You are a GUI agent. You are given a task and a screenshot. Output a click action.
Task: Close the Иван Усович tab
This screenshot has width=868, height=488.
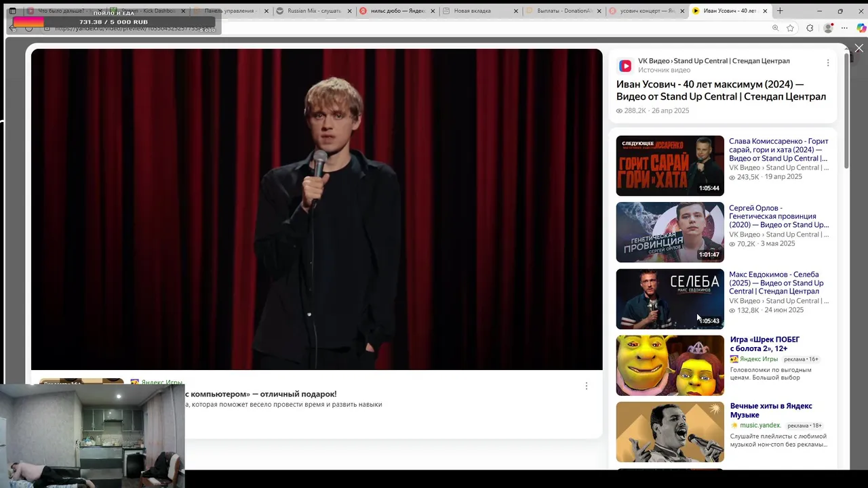click(x=765, y=11)
